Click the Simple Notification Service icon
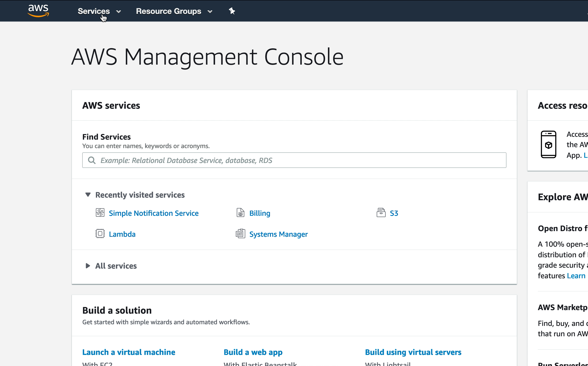The width and height of the screenshot is (588, 366). point(100,212)
